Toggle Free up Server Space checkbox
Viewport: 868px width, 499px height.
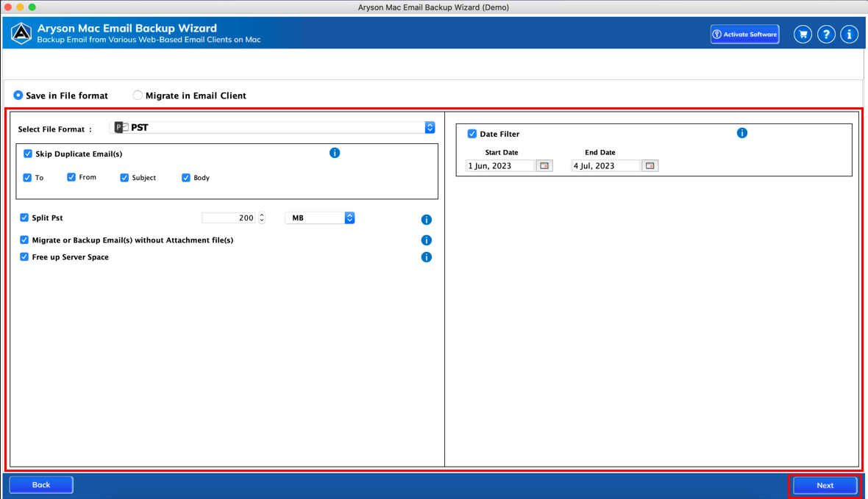click(24, 256)
